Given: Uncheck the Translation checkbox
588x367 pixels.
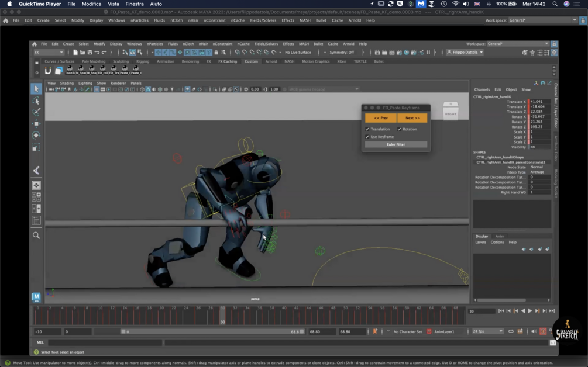Looking at the screenshot, I should [x=367, y=129].
